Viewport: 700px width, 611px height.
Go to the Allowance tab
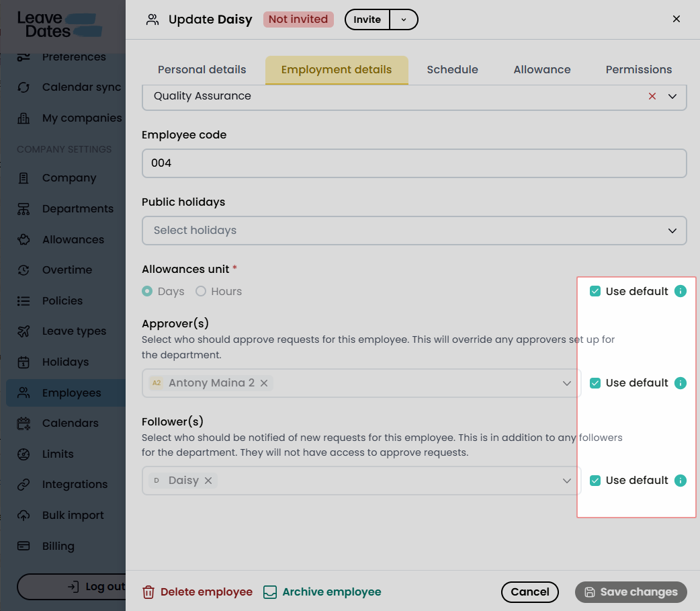tap(542, 70)
